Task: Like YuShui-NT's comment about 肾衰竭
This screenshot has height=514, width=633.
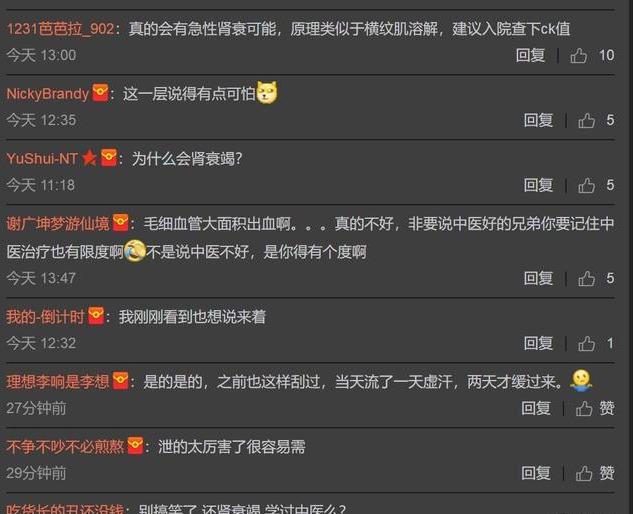Action: pyautogui.click(x=586, y=185)
